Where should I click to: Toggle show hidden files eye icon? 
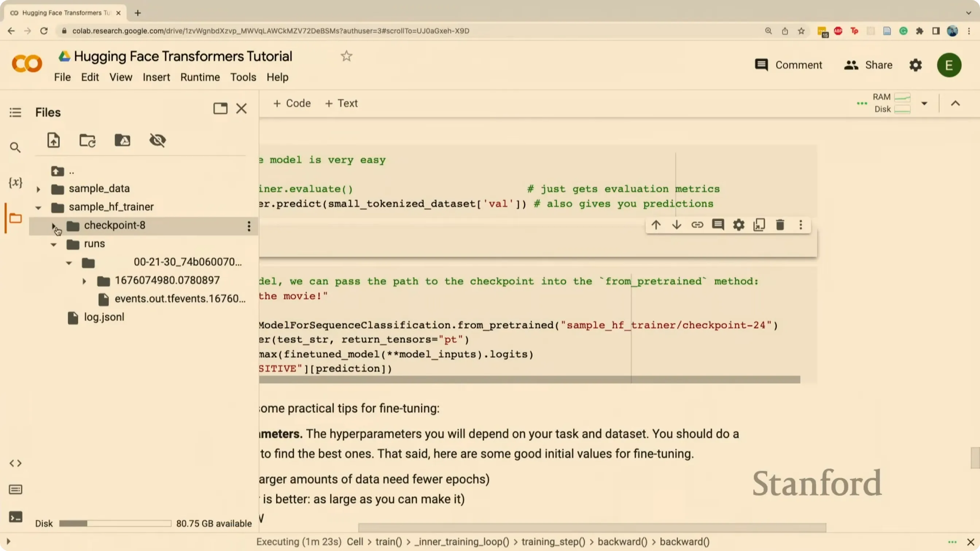tap(157, 140)
